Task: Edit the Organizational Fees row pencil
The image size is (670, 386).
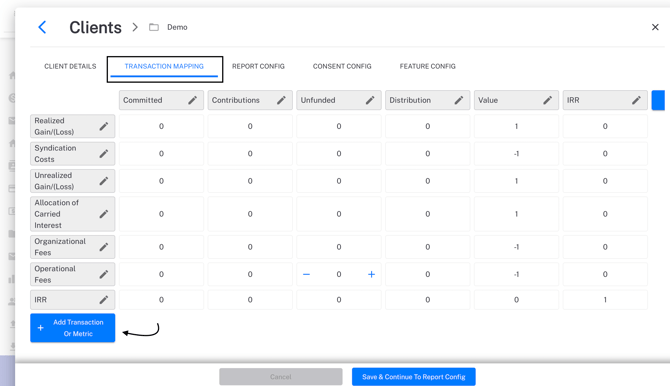Action: (104, 247)
